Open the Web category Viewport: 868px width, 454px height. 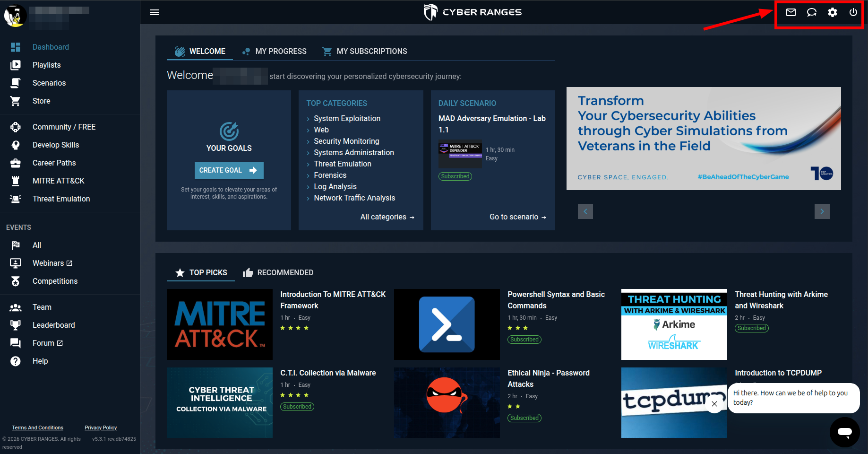click(x=321, y=130)
